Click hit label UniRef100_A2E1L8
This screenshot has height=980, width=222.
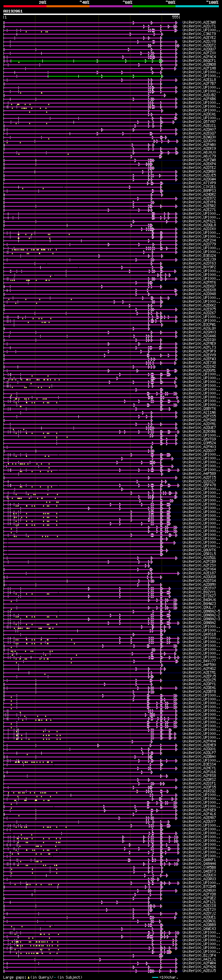point(199,80)
